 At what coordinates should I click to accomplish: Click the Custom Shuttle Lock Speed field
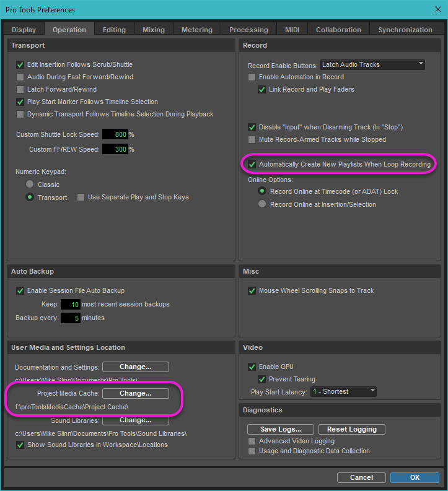115,134
